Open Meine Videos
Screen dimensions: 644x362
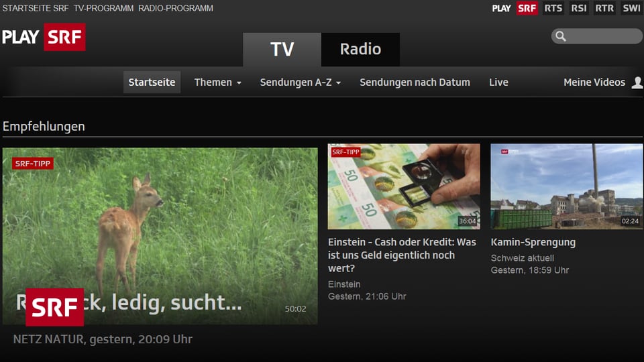(594, 82)
